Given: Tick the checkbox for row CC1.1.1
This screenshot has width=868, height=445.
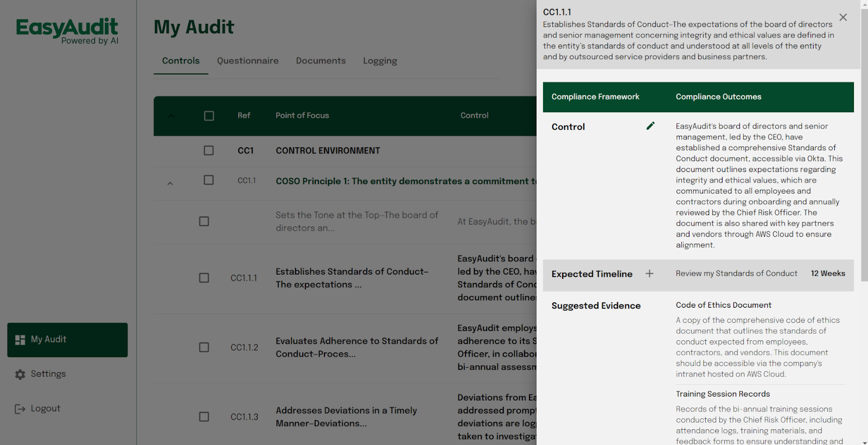Looking at the screenshot, I should point(204,278).
